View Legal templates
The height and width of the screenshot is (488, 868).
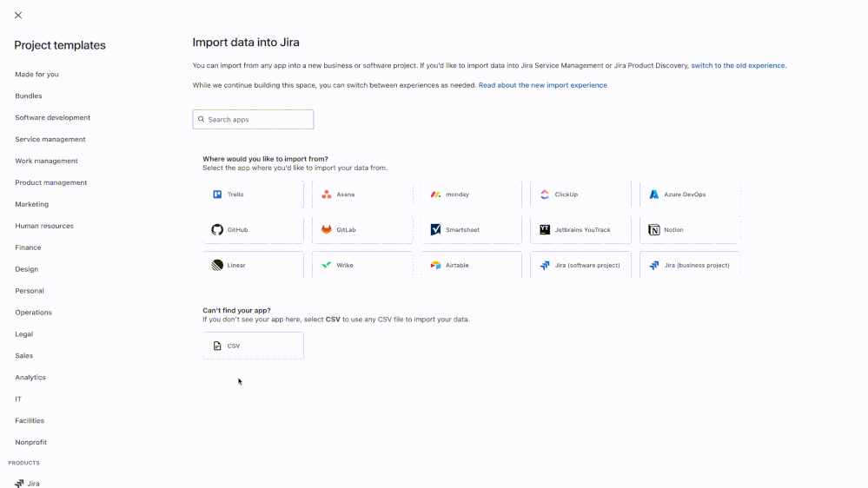23,334
